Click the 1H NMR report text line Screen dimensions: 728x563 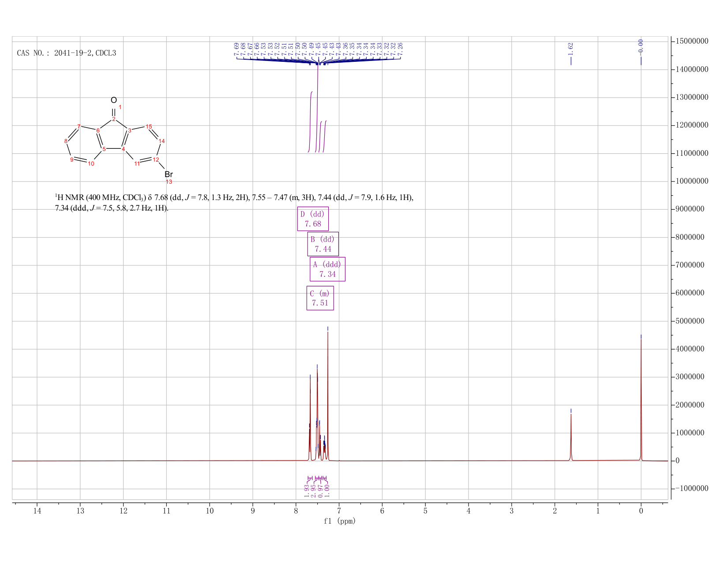(x=234, y=197)
